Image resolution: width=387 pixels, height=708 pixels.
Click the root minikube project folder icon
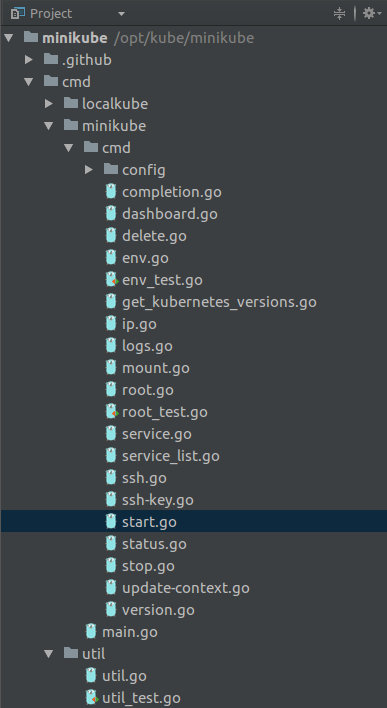(x=31, y=37)
